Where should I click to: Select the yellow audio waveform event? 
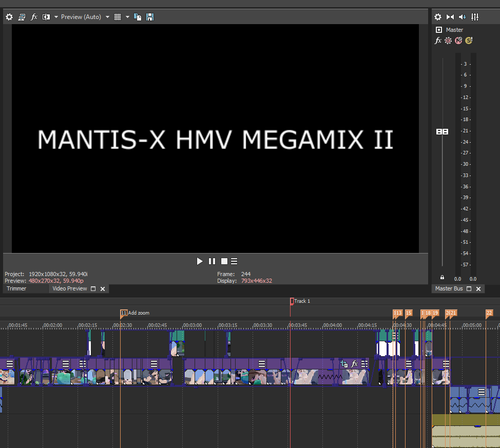point(466,431)
